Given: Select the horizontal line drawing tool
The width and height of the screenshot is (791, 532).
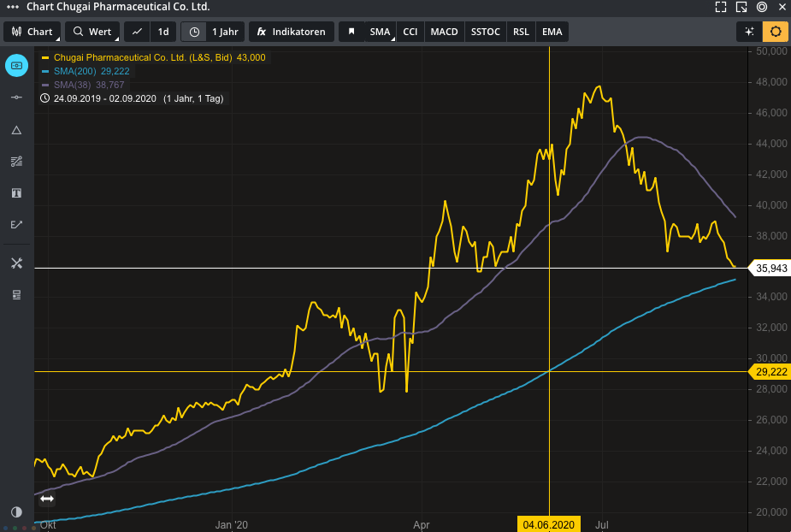Looking at the screenshot, I should click(x=16, y=98).
